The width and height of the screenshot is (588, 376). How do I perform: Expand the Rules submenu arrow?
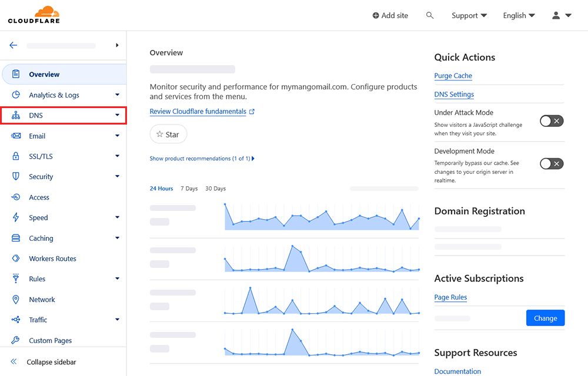(x=118, y=278)
